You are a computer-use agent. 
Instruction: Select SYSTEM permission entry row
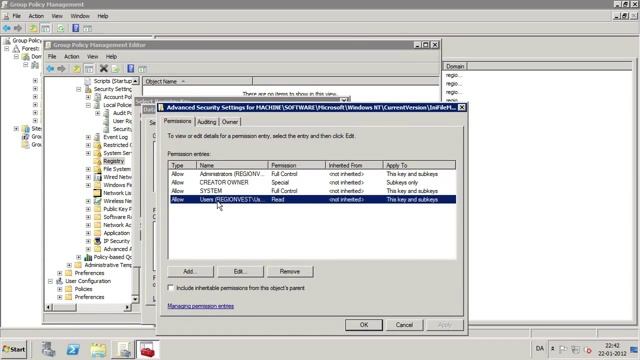click(312, 191)
